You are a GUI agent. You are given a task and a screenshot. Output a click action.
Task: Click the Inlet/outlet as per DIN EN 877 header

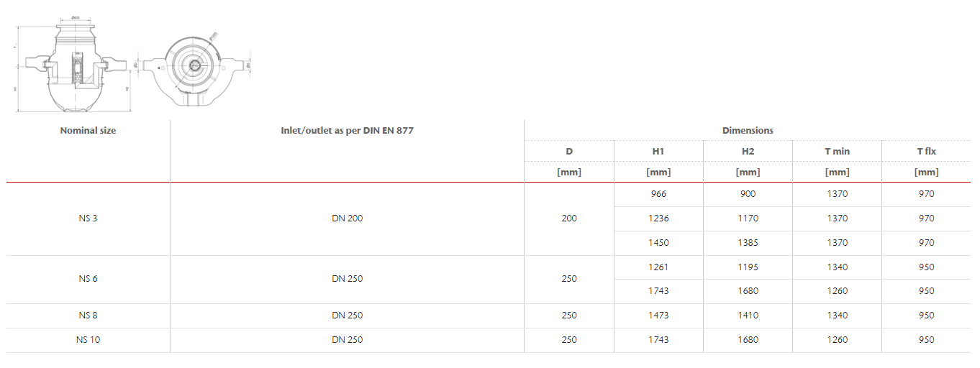pyautogui.click(x=347, y=131)
